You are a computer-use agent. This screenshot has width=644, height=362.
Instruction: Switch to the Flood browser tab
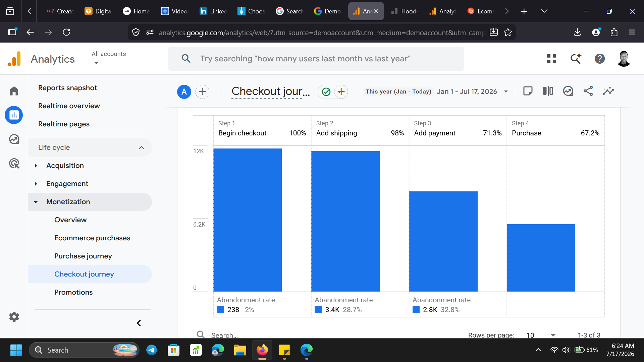404,11
